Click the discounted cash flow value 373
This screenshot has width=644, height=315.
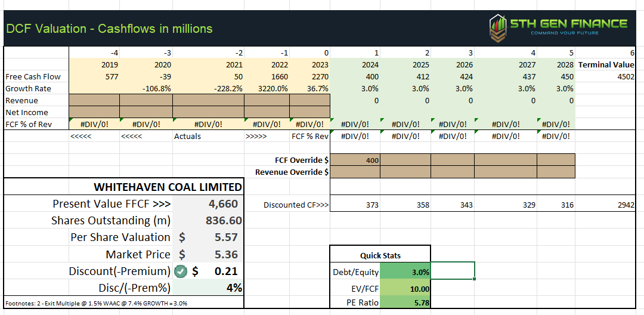pyautogui.click(x=355, y=205)
